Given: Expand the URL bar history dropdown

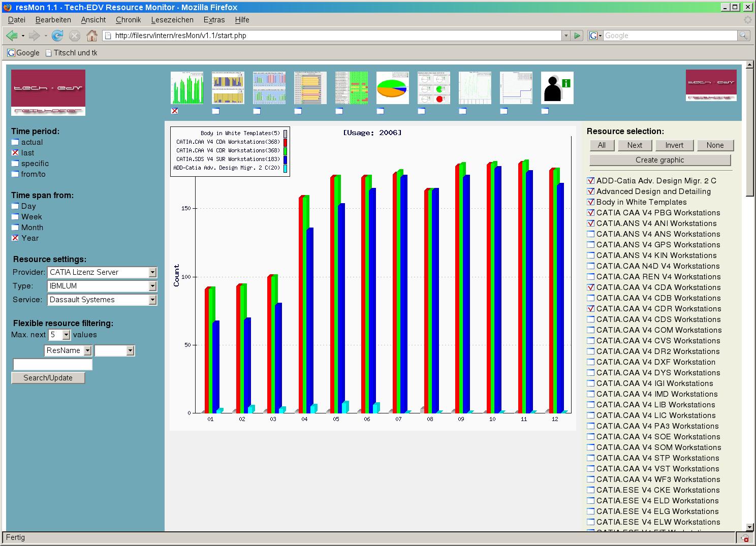Looking at the screenshot, I should coord(565,36).
